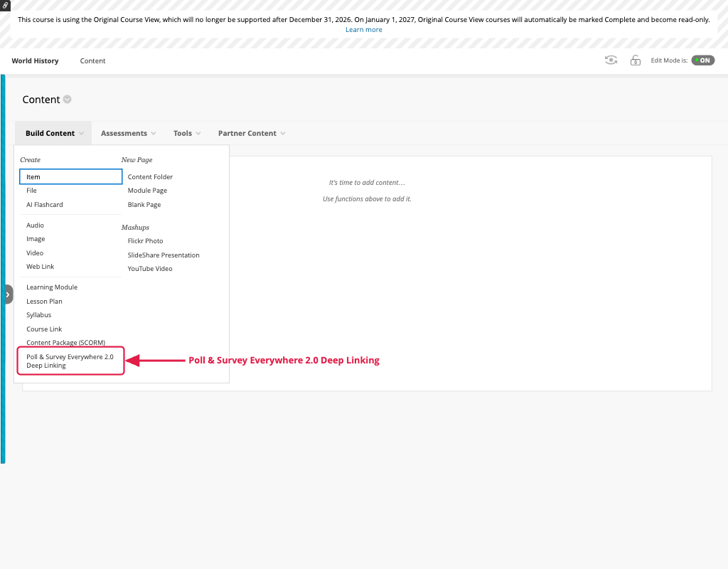
Task: Select Poll & Survey Everywhere 2.0 Deep Linking
Action: (x=70, y=361)
